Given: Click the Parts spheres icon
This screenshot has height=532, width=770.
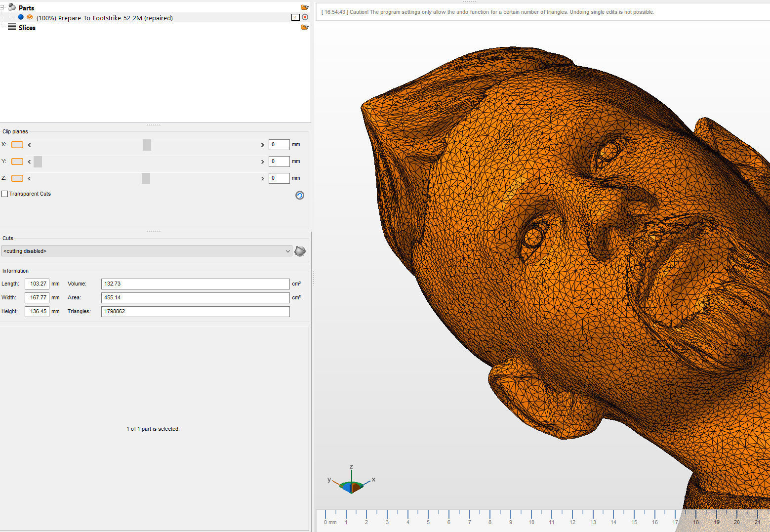Looking at the screenshot, I should (x=12, y=7).
